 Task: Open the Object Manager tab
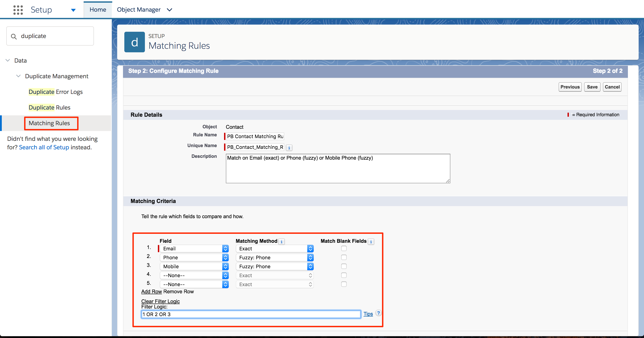pyautogui.click(x=138, y=10)
